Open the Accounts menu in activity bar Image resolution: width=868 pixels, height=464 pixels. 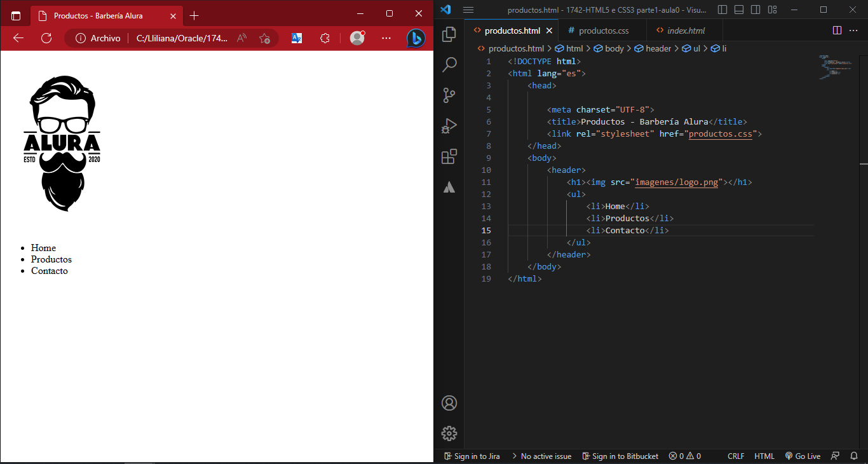pyautogui.click(x=449, y=403)
